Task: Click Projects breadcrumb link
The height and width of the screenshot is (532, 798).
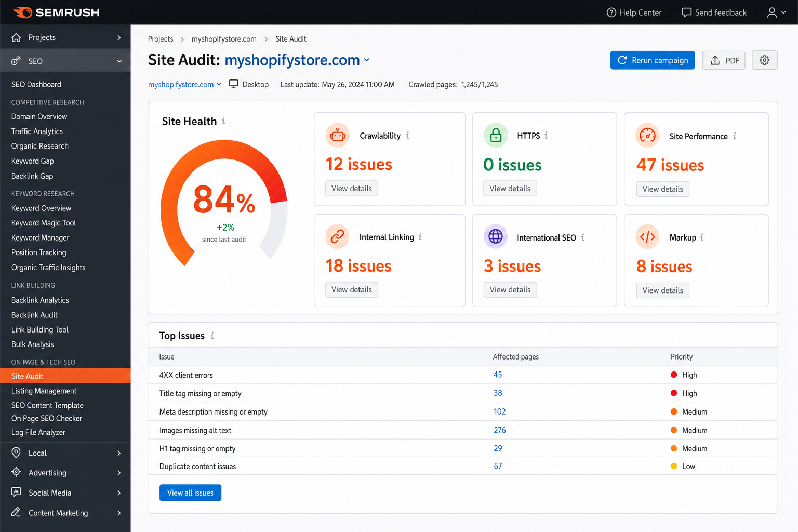Action: pyautogui.click(x=161, y=39)
